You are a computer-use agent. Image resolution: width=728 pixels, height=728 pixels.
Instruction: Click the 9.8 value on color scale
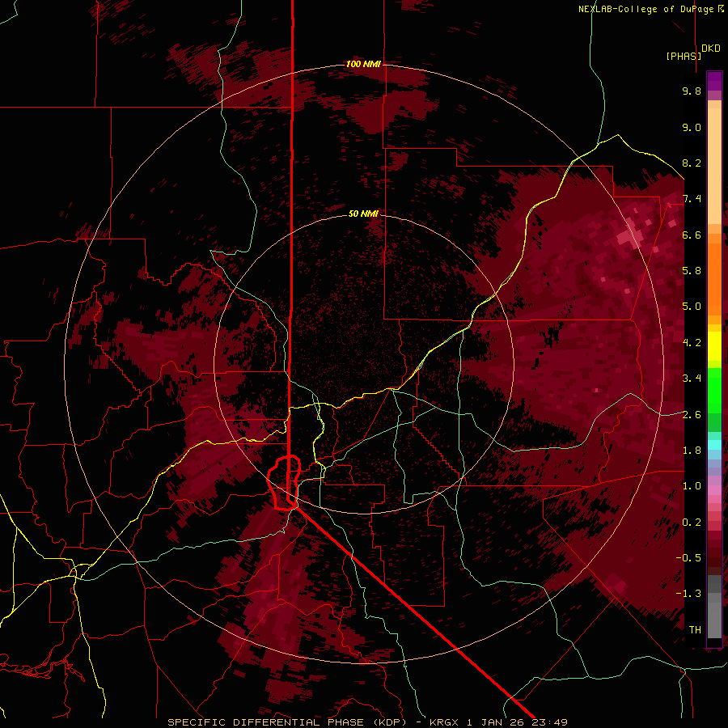[x=692, y=91]
